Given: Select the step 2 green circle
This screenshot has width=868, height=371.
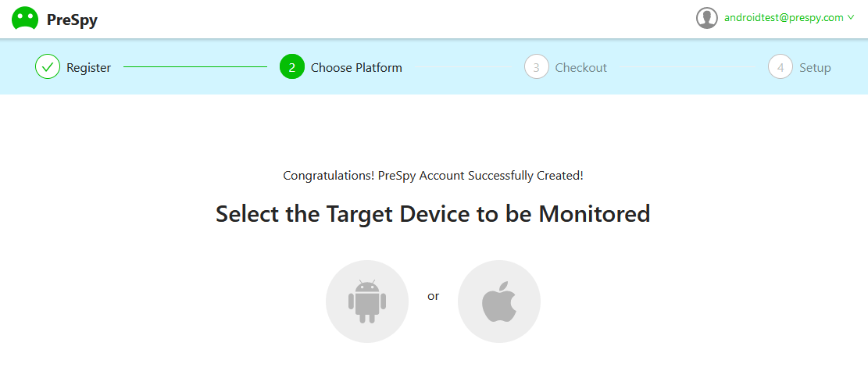Looking at the screenshot, I should pyautogui.click(x=292, y=67).
